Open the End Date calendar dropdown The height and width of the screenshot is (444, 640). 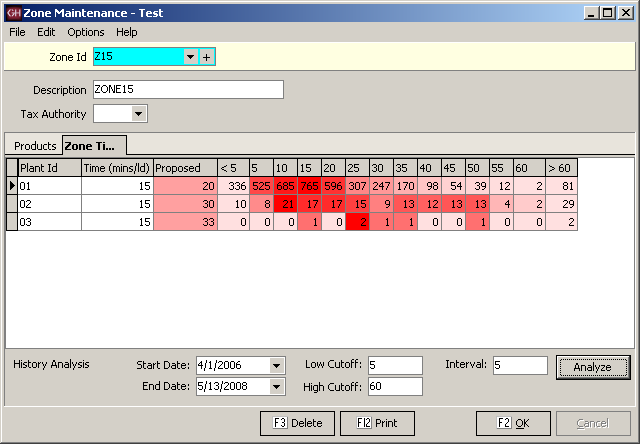(277, 386)
